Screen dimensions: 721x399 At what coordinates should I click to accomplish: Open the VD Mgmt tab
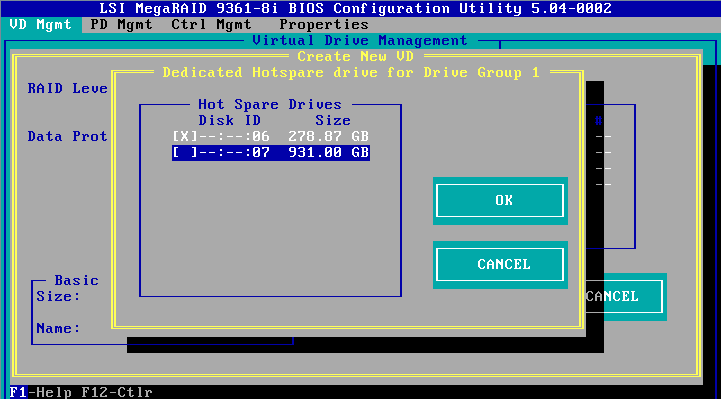tap(40, 24)
